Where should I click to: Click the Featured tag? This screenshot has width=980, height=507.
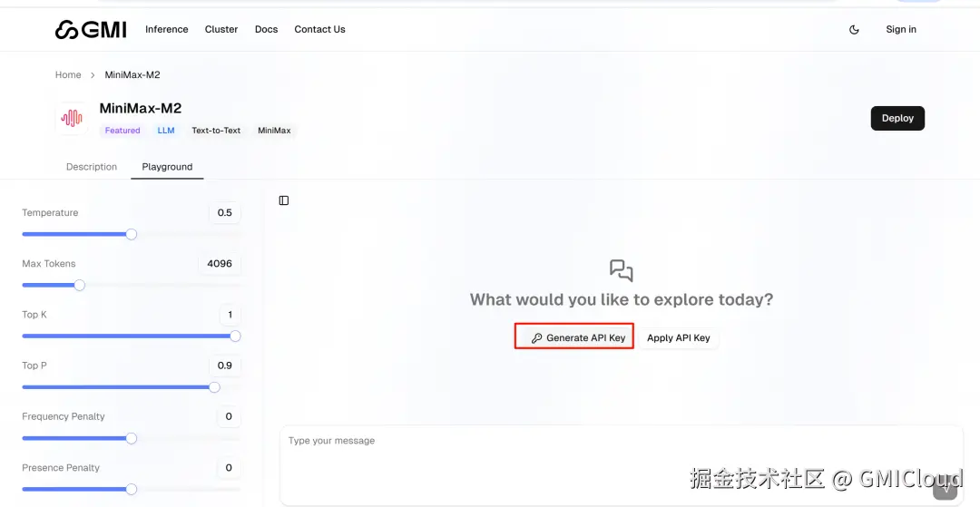[x=122, y=131]
